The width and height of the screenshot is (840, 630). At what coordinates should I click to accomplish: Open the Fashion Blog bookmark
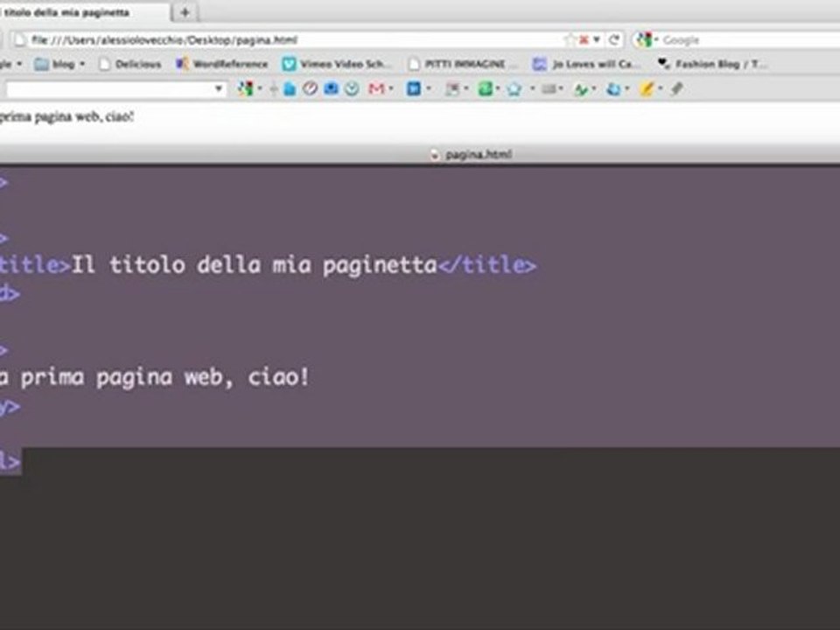click(711, 64)
